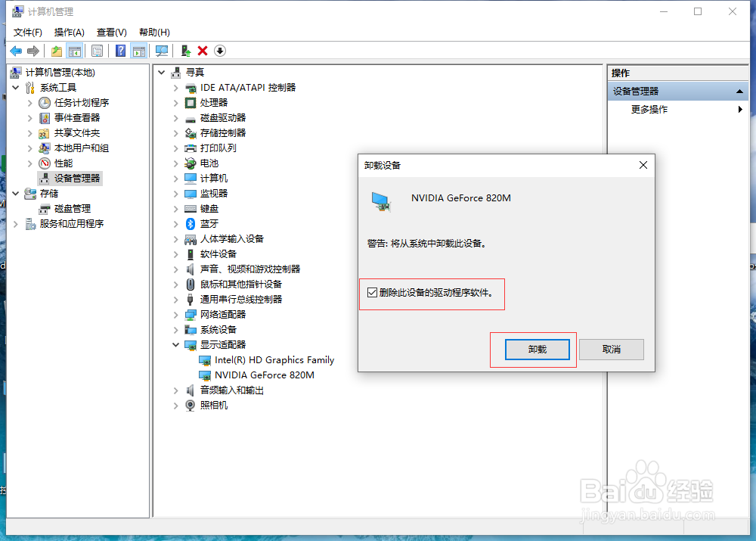Image resolution: width=756 pixels, height=541 pixels.
Task: Toggle the show/hide action pane icon
Action: pos(139,51)
